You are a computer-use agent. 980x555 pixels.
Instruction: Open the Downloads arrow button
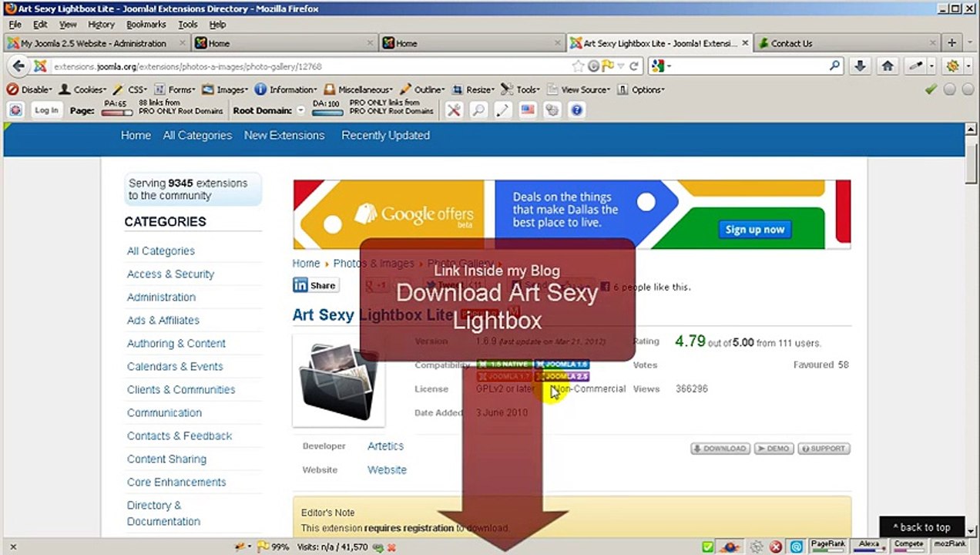pos(861,66)
